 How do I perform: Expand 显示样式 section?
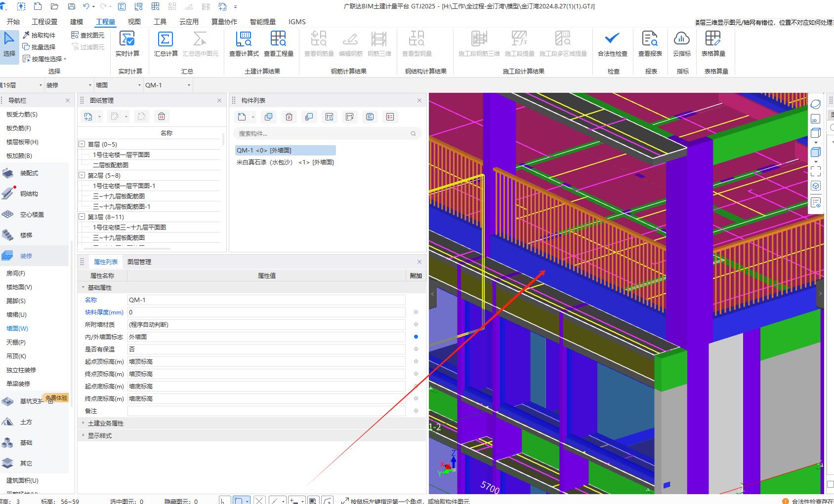(83, 435)
